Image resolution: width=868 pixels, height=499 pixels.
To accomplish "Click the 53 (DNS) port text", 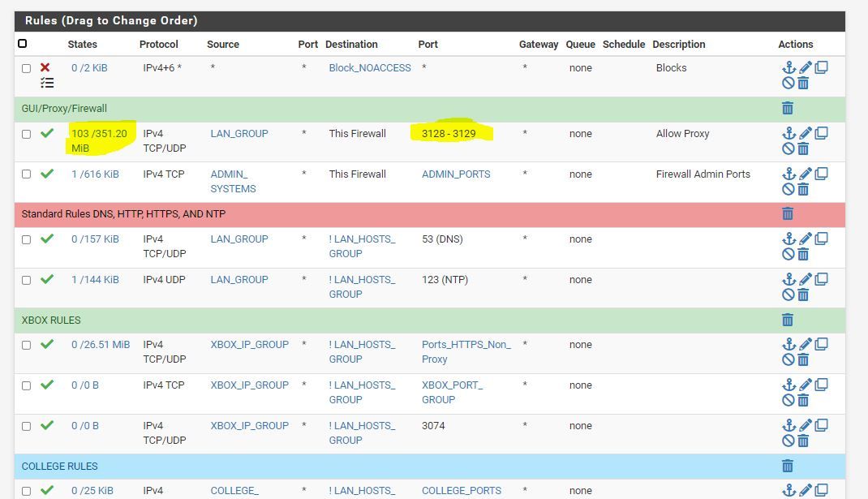I will (442, 239).
